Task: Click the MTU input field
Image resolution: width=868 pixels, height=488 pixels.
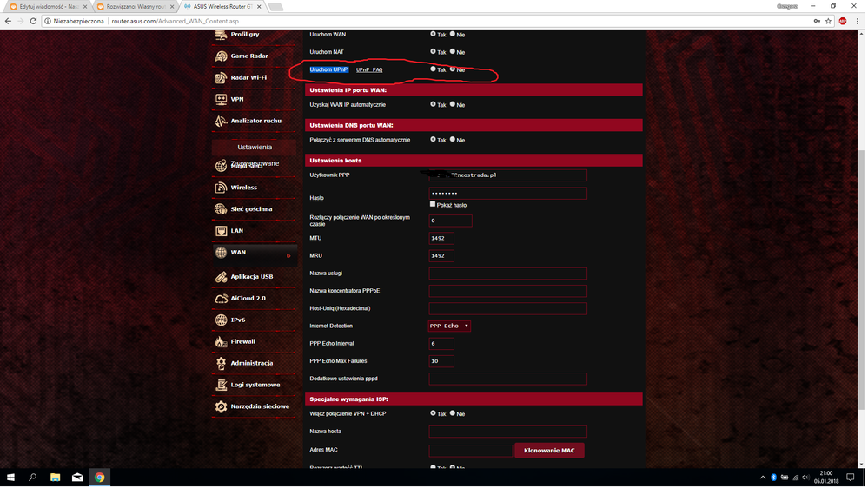Action: coord(441,239)
